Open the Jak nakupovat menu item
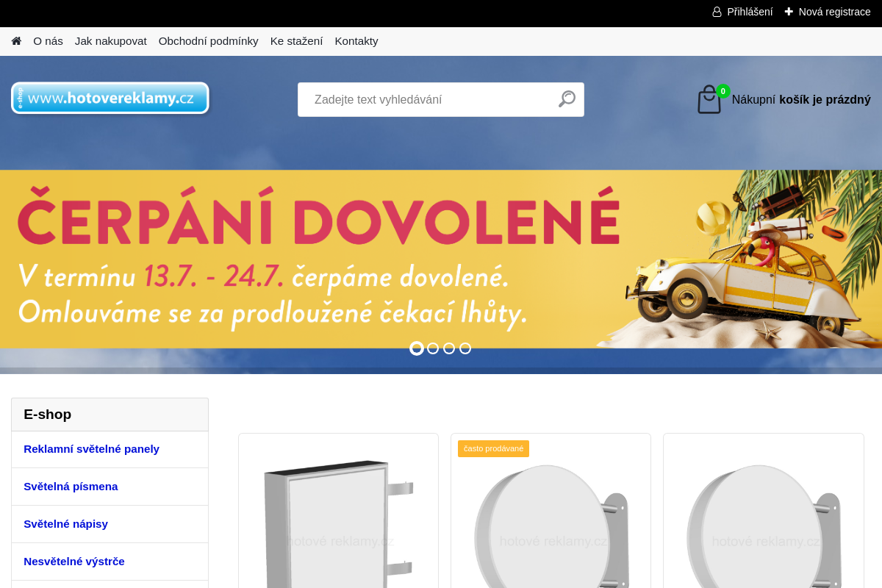The height and width of the screenshot is (588, 882). pos(111,41)
